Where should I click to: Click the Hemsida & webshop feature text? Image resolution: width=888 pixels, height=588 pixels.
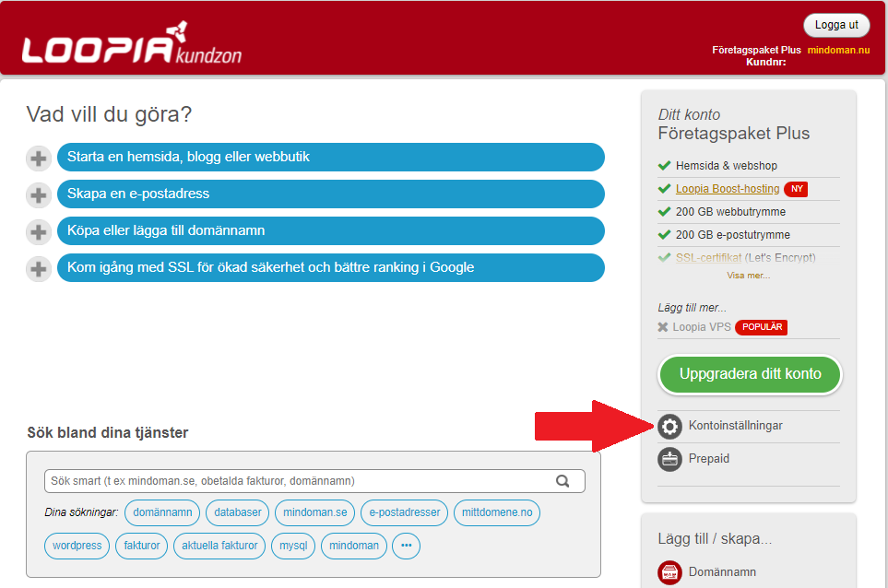pyautogui.click(x=726, y=165)
